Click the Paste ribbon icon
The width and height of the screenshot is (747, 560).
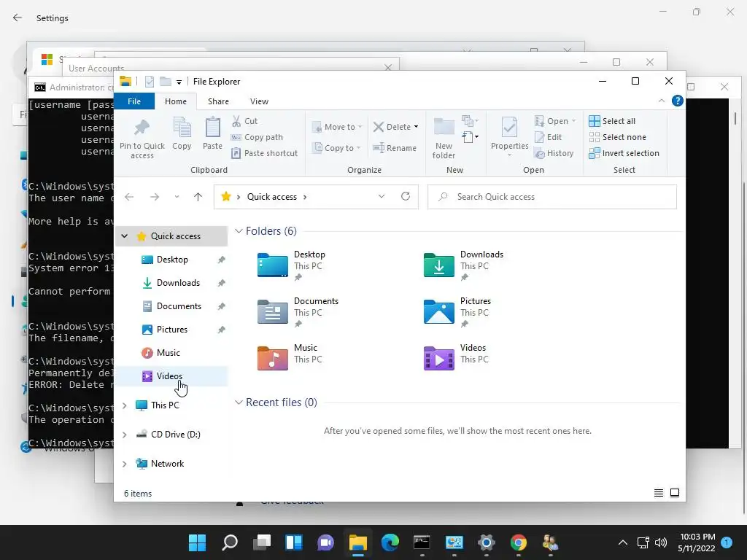click(x=212, y=128)
